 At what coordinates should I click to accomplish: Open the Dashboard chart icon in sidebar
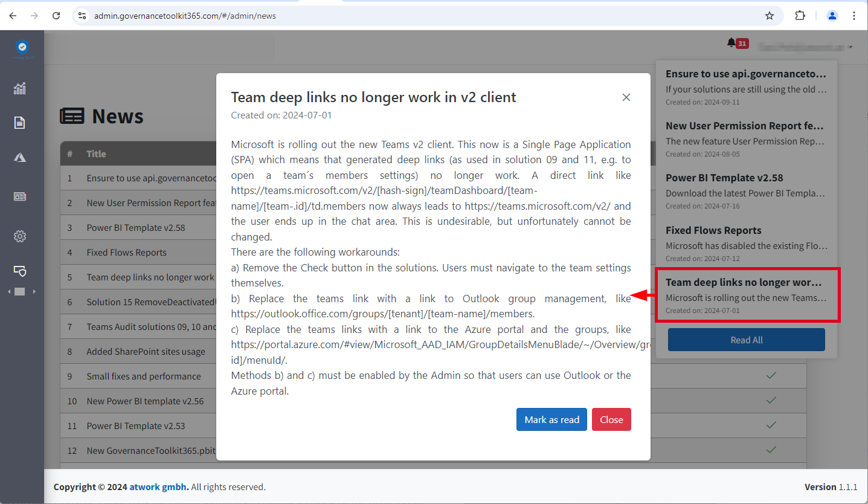point(20,88)
